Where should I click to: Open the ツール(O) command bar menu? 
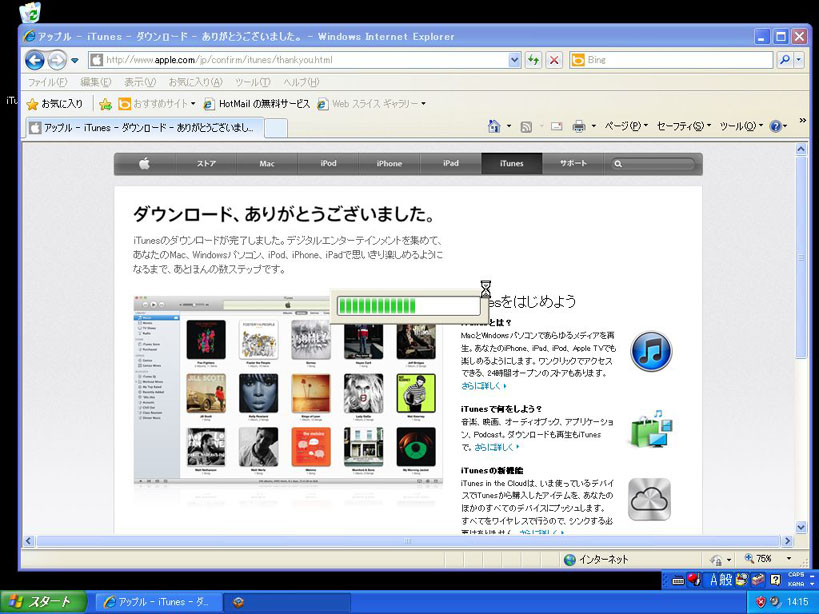(741, 126)
